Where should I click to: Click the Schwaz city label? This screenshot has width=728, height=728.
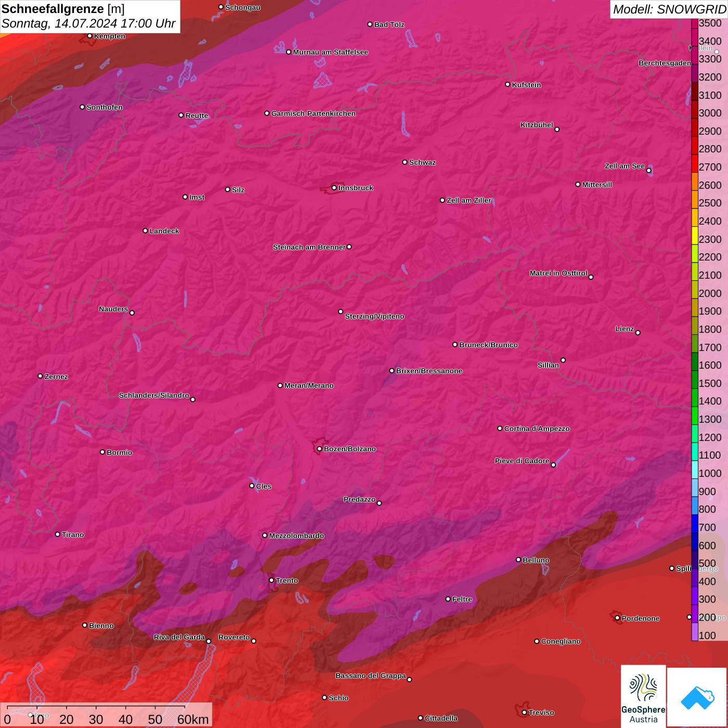[422, 162]
